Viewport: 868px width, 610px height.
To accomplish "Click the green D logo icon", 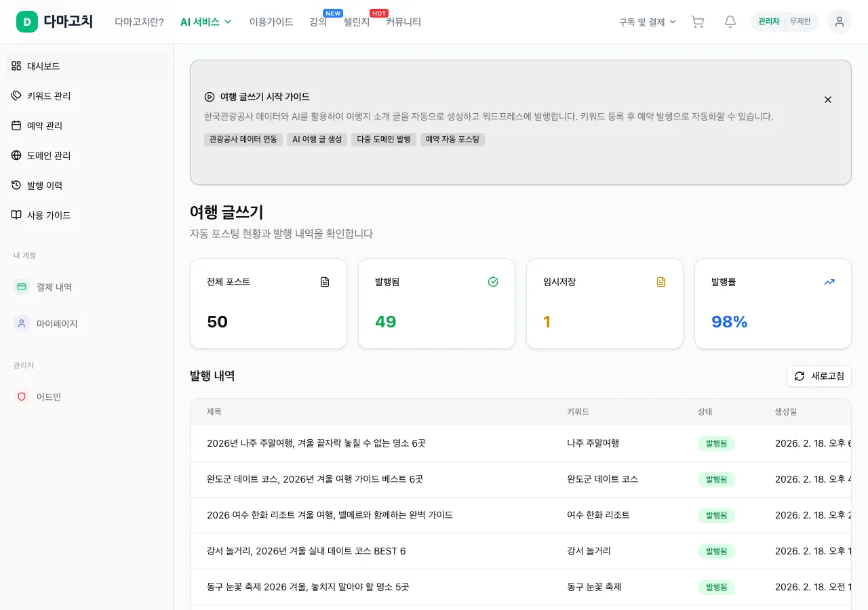I will click(x=27, y=22).
